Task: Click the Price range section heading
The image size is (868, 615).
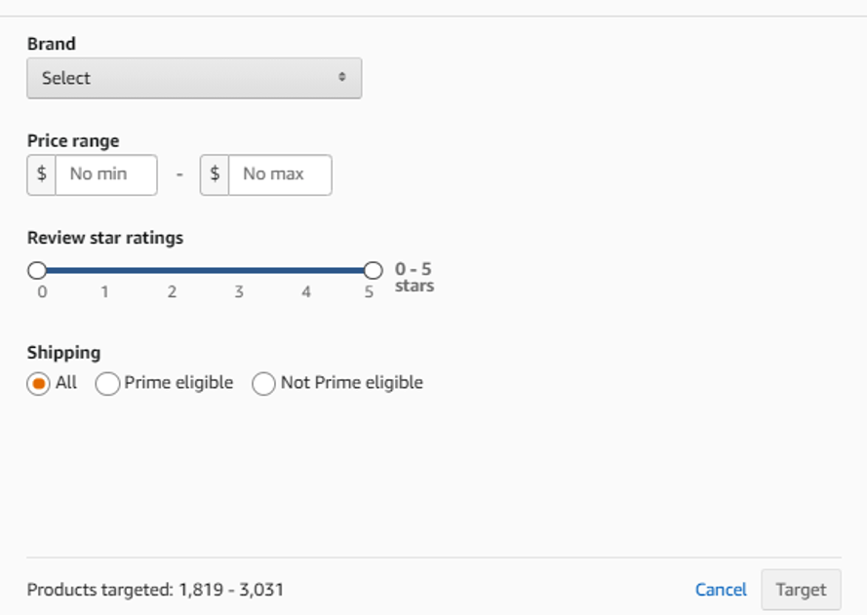Action: click(x=72, y=140)
